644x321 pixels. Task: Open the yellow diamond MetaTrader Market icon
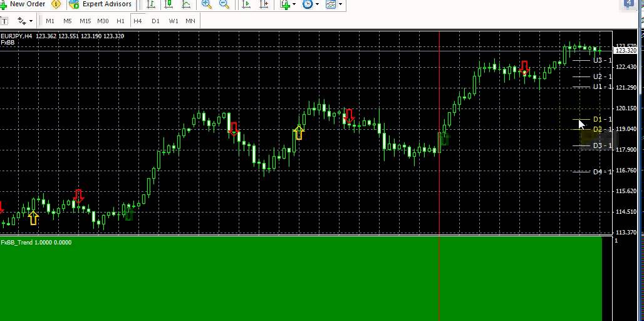click(x=56, y=4)
